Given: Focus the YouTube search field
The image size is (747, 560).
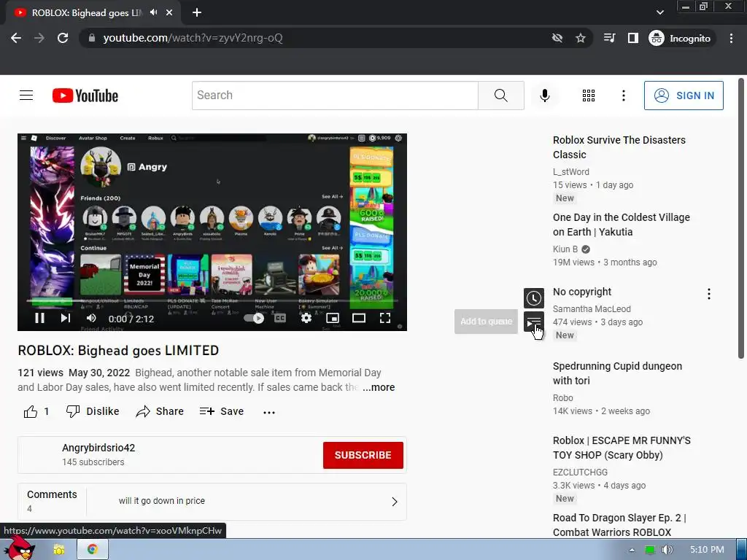Looking at the screenshot, I should coord(335,96).
